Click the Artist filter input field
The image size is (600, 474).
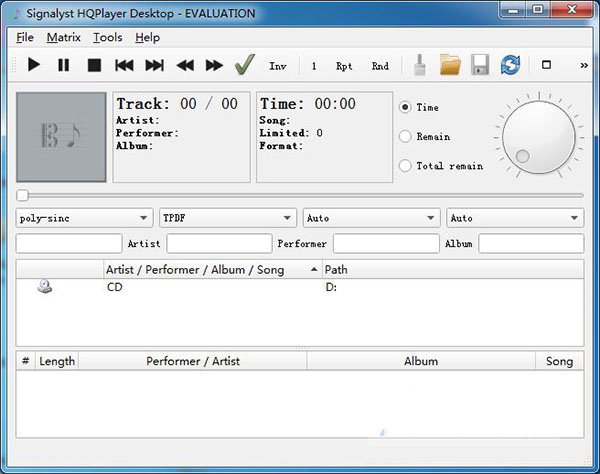[x=219, y=244]
